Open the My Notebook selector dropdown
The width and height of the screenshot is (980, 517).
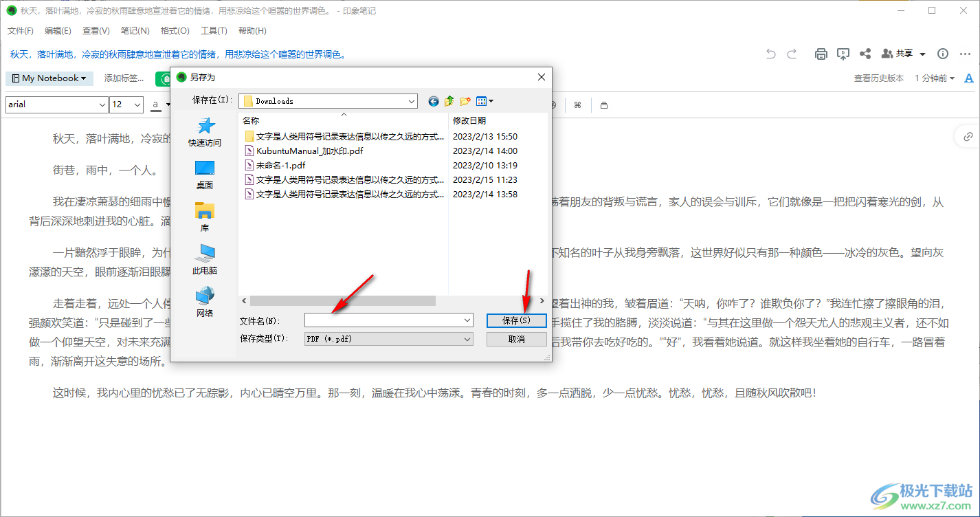coord(49,78)
